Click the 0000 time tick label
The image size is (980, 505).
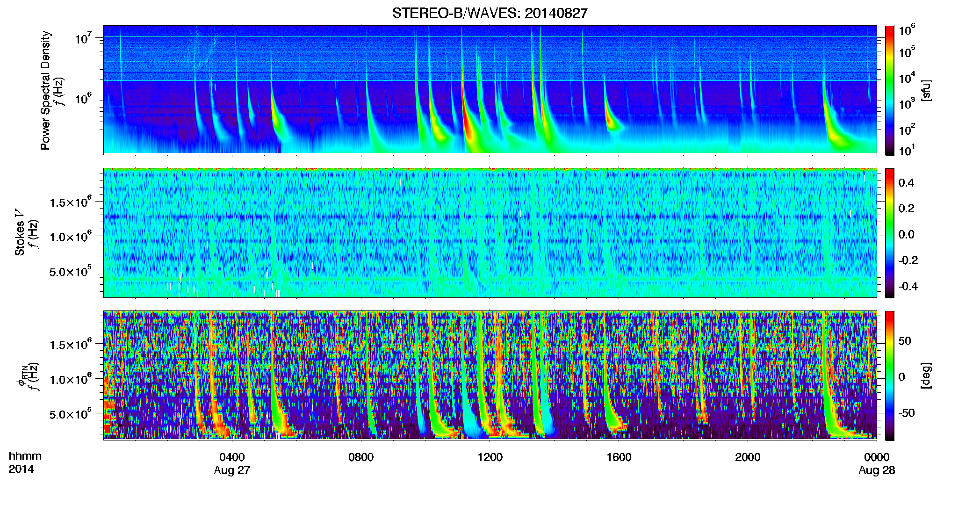point(877,457)
